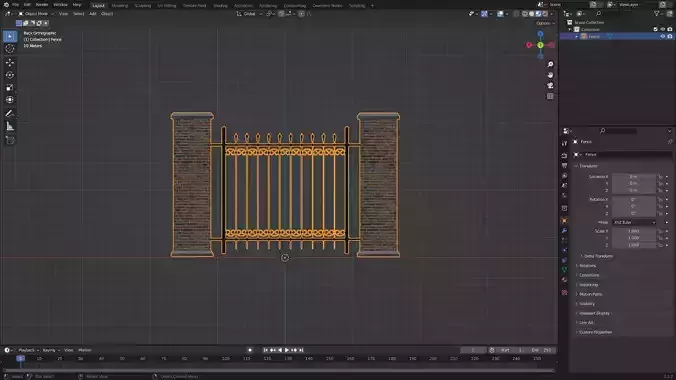Image resolution: width=676 pixels, height=380 pixels.
Task: Collapse the Collection tree in outliner
Action: pos(570,29)
